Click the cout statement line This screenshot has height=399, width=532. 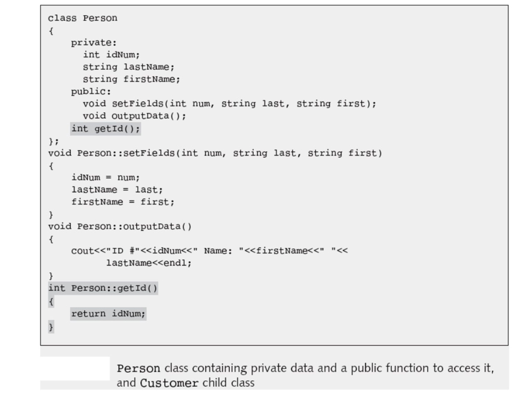pyautogui.click(x=209, y=251)
